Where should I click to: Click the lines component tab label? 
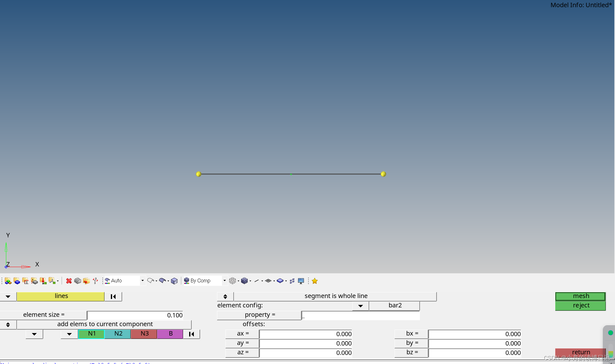pyautogui.click(x=60, y=296)
